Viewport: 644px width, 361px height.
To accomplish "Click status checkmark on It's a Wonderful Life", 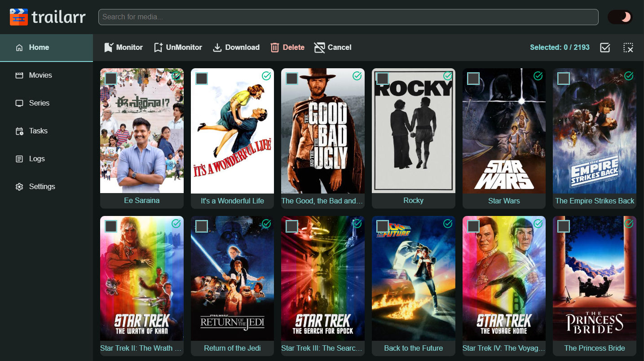I will pos(266,76).
